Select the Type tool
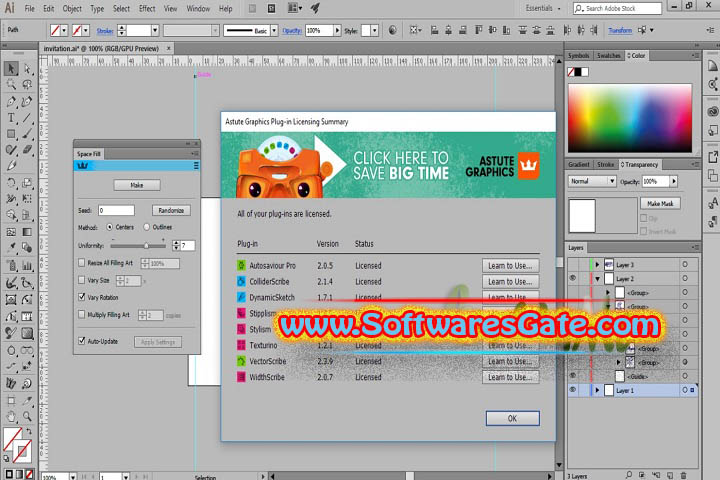720x480 pixels. click(11, 118)
